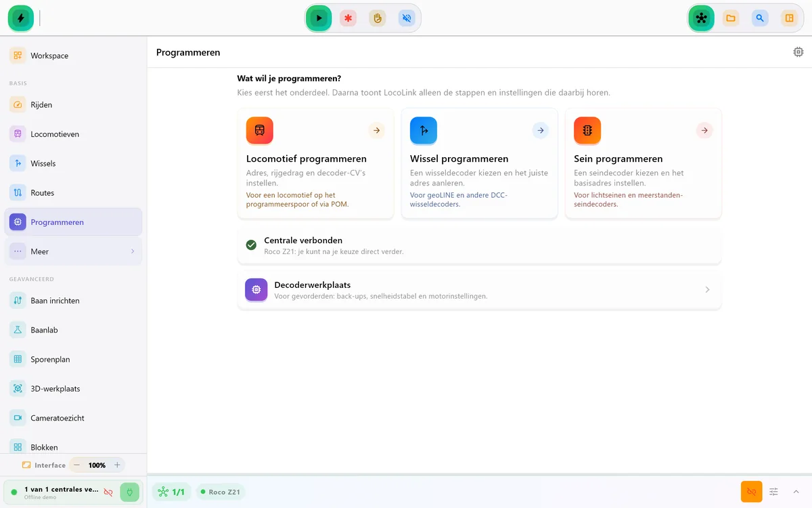This screenshot has height=508, width=812.
Task: Open Baan inrichten in the sidebar
Action: click(73, 301)
